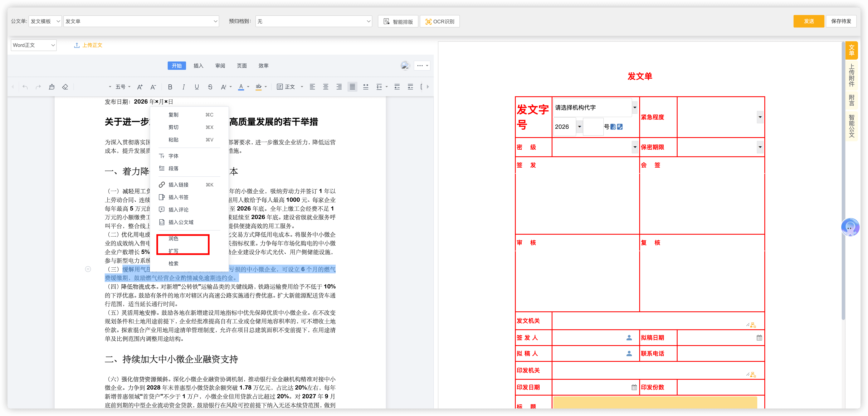
Task: Select the format painter brush icon
Action: [52, 87]
